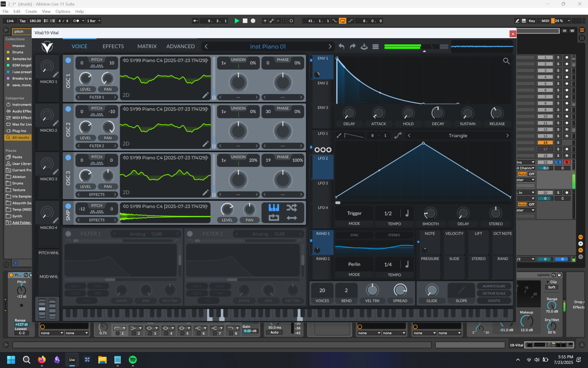Click the next LFO shape arrow beside Triangle
Viewport: 588px width, 368px height.
(x=507, y=135)
